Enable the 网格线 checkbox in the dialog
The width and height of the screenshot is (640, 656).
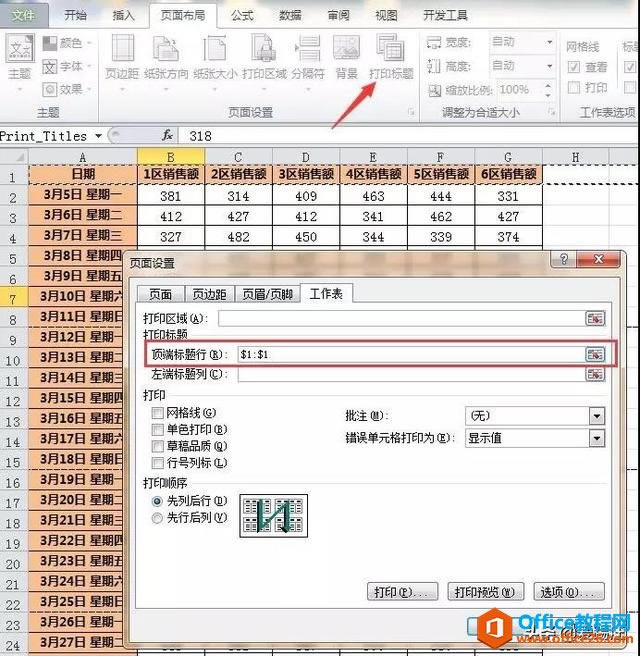click(x=157, y=413)
